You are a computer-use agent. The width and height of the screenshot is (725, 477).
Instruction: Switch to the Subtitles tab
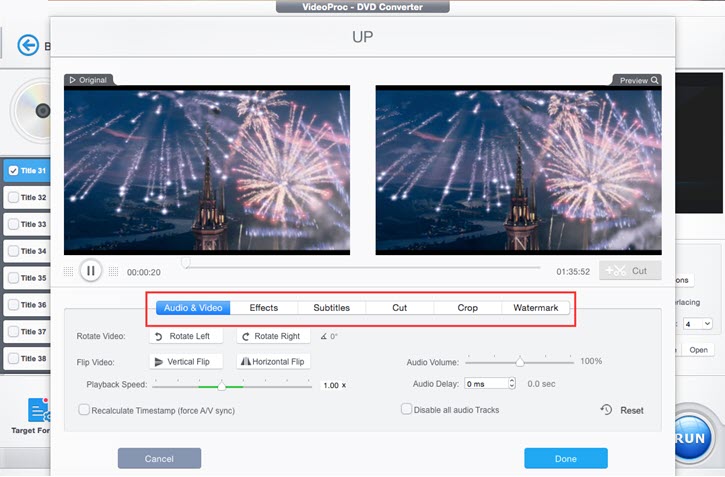(x=332, y=308)
